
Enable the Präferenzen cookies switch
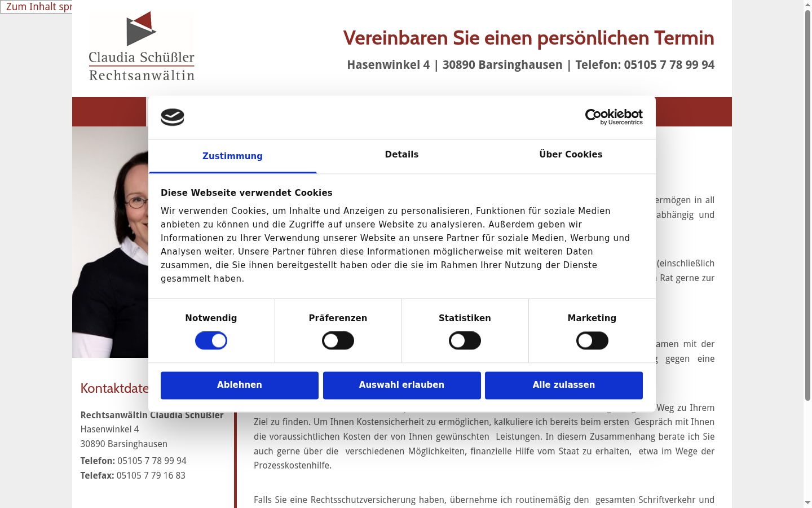point(338,341)
